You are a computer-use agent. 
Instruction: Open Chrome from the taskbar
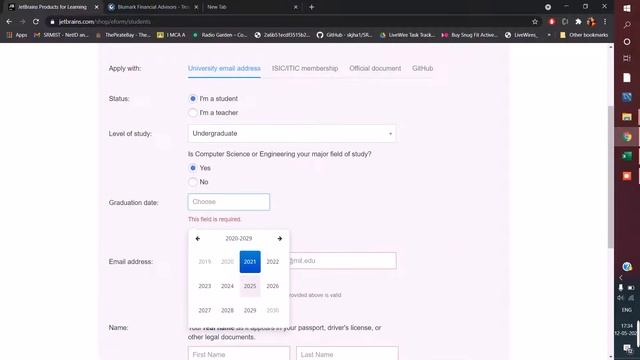[x=627, y=137]
